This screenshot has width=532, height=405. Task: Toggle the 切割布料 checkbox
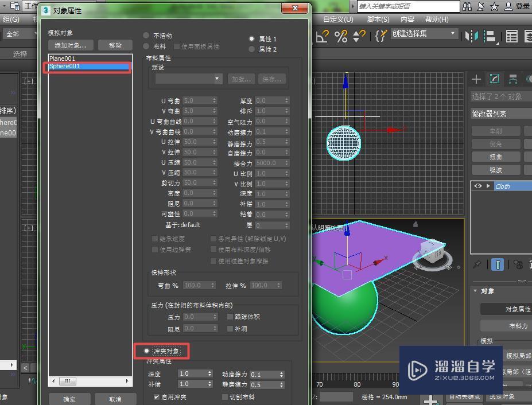point(224,397)
